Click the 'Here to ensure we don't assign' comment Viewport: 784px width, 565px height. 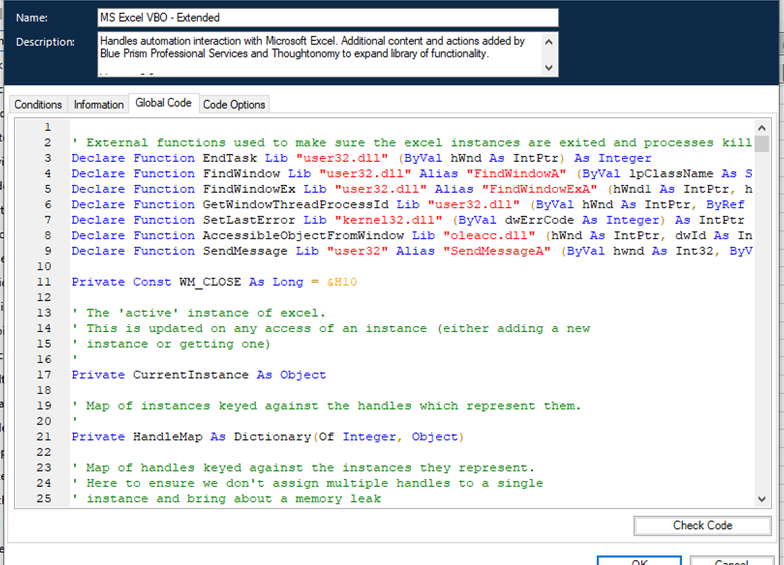pyautogui.click(x=307, y=484)
